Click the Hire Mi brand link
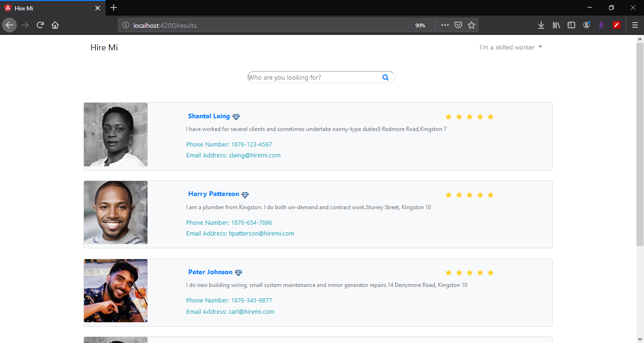This screenshot has width=644, height=343. coord(104,48)
